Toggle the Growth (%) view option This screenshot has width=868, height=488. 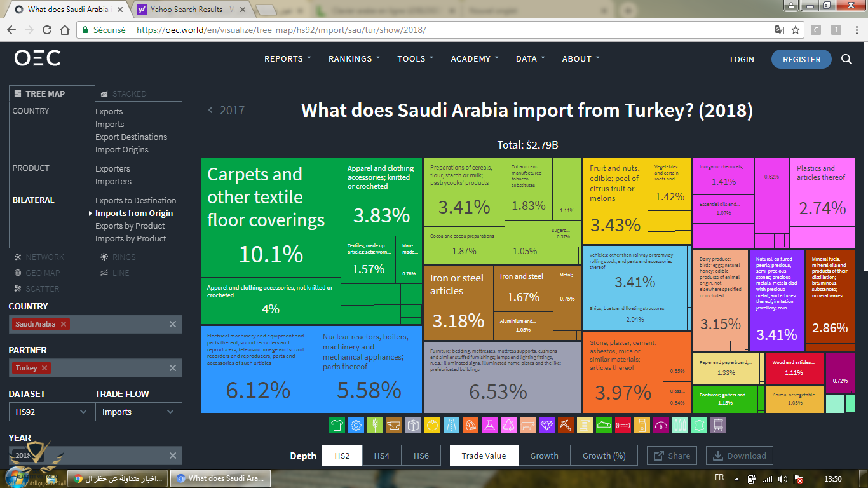(x=604, y=456)
